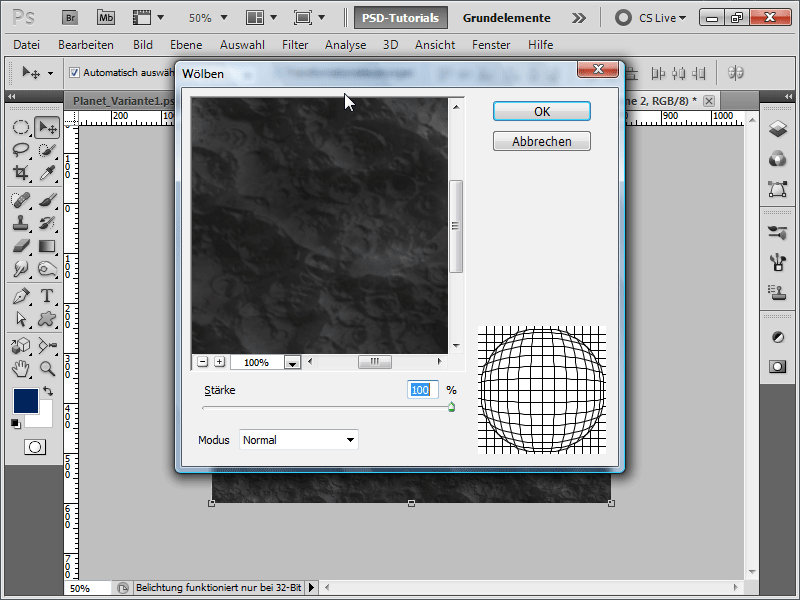Click the preview vertical scrollbar thumb
800x600 pixels.
(456, 226)
